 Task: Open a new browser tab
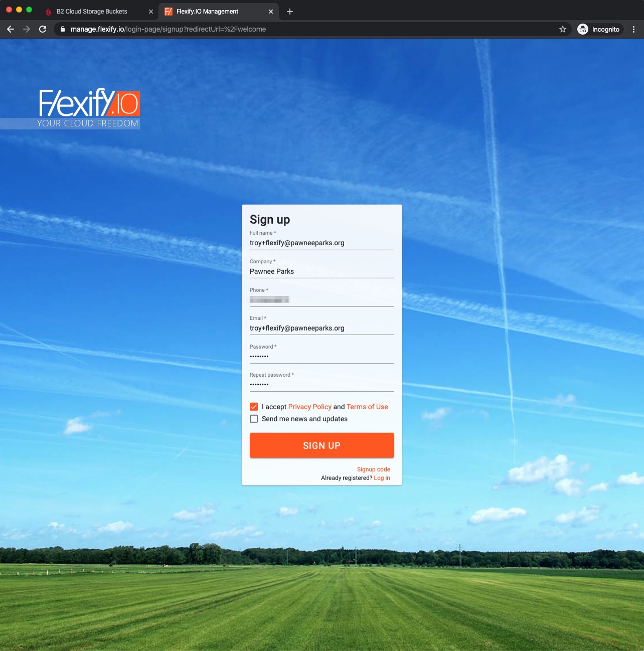click(290, 11)
